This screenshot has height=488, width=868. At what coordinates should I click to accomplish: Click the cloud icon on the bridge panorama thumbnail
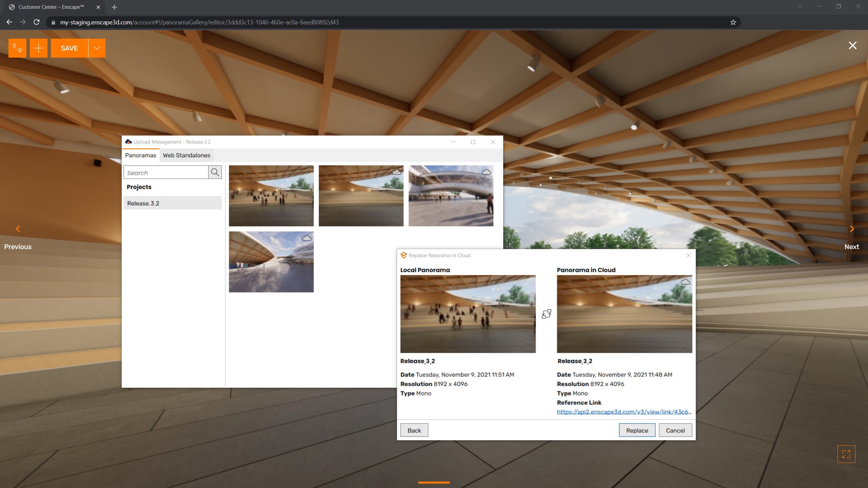click(487, 172)
